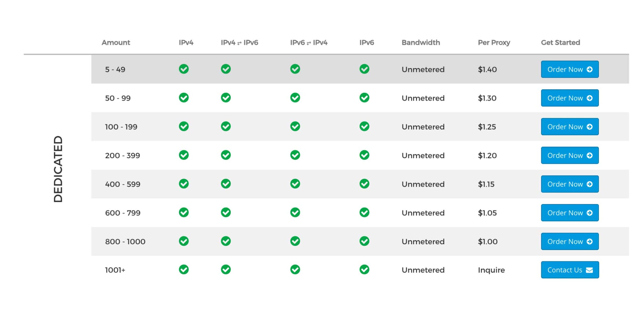Image resolution: width=644 pixels, height=314 pixels.
Task: Click the Bandwidth column header
Action: click(x=421, y=42)
